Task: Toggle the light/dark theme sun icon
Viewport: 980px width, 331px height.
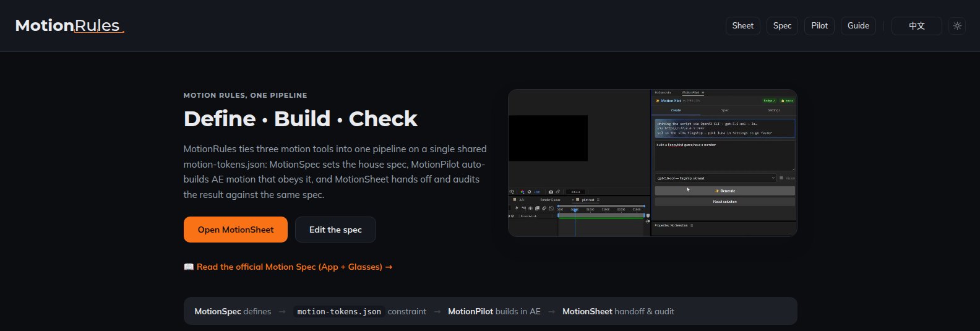Action: point(957,26)
